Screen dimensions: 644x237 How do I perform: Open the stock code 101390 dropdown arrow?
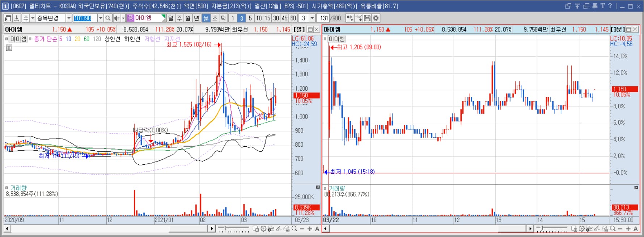pos(101,18)
